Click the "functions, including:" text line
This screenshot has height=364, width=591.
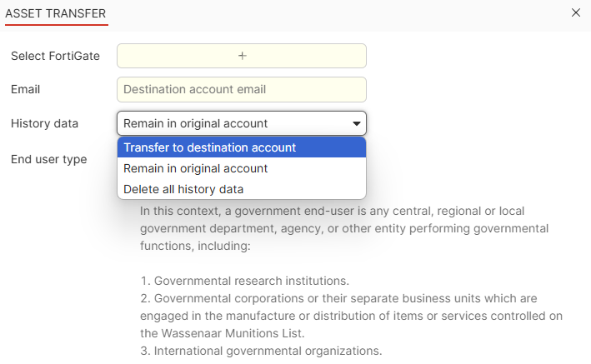(195, 247)
